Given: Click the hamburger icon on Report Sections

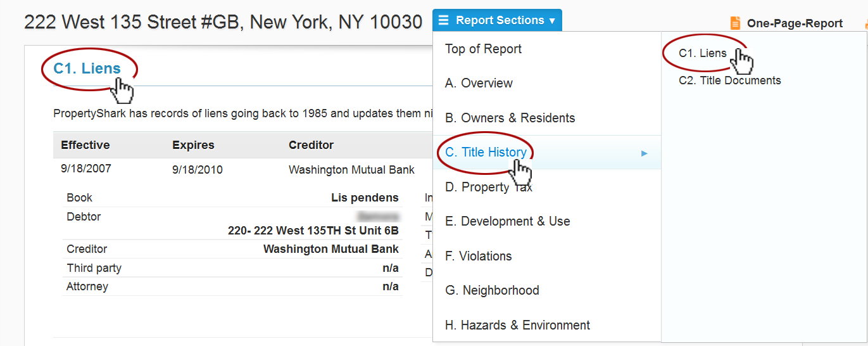Looking at the screenshot, I should click(x=443, y=20).
